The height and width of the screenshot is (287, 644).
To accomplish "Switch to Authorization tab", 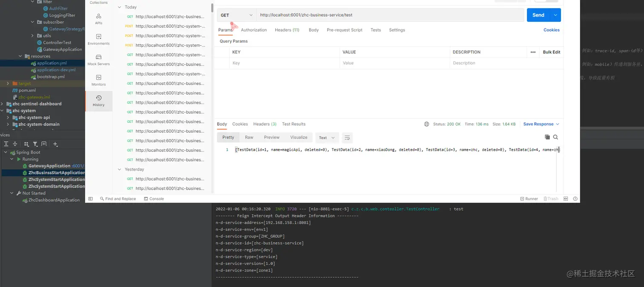I will [x=254, y=30].
